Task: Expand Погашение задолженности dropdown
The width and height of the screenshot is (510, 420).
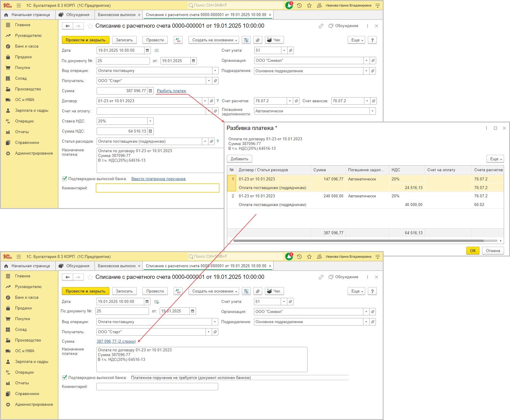Action: tap(372, 111)
